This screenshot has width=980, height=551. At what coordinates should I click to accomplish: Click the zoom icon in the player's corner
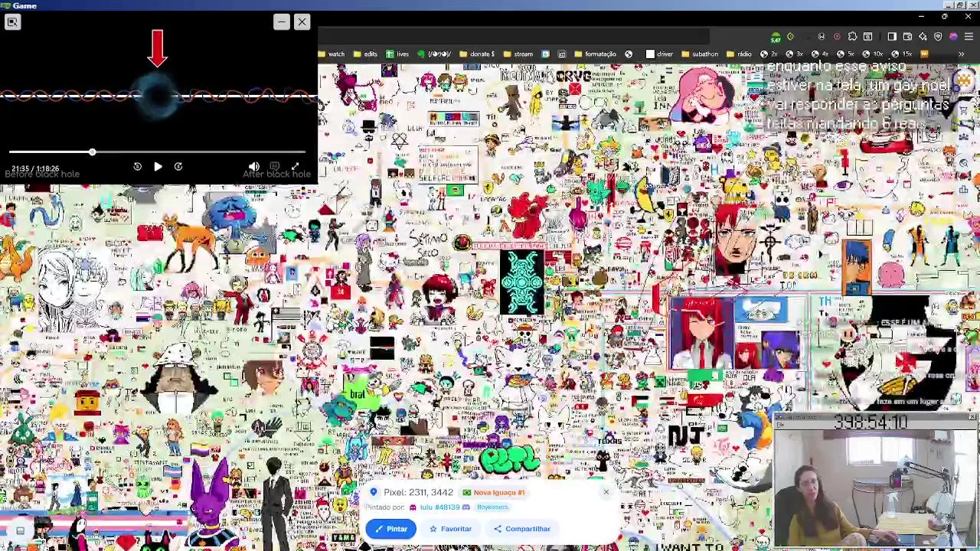[x=12, y=22]
